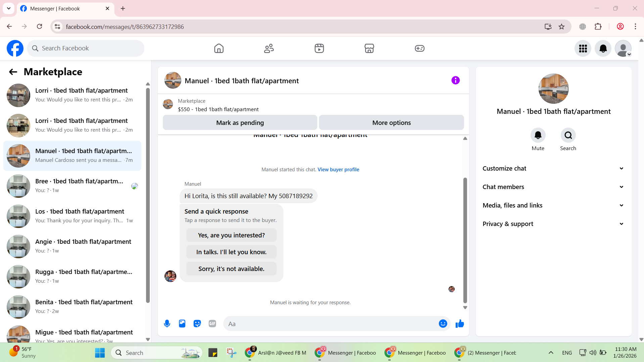This screenshot has height=362, width=644.
Task: Show hidden system tray icons chevron
Action: pos(551,353)
